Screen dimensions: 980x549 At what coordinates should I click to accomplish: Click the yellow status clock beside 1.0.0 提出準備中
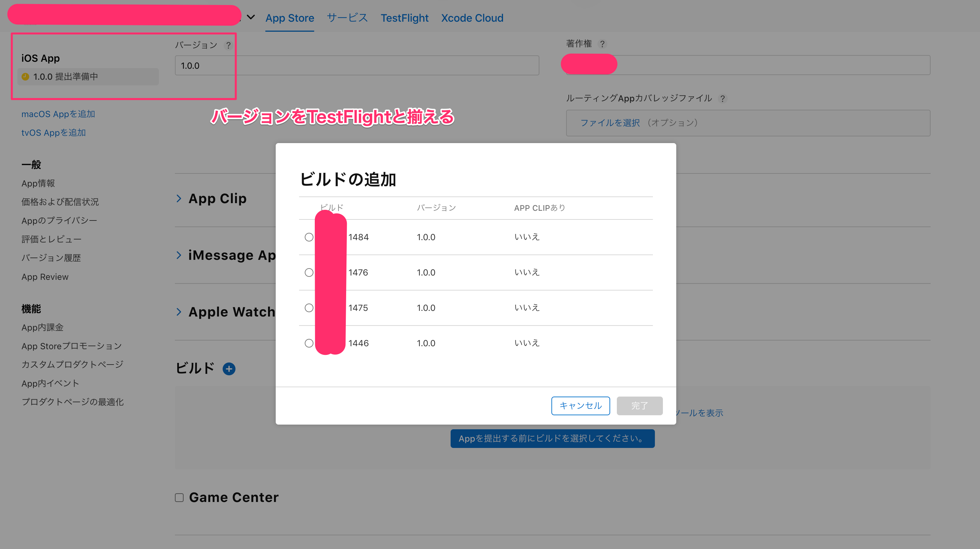point(25,76)
